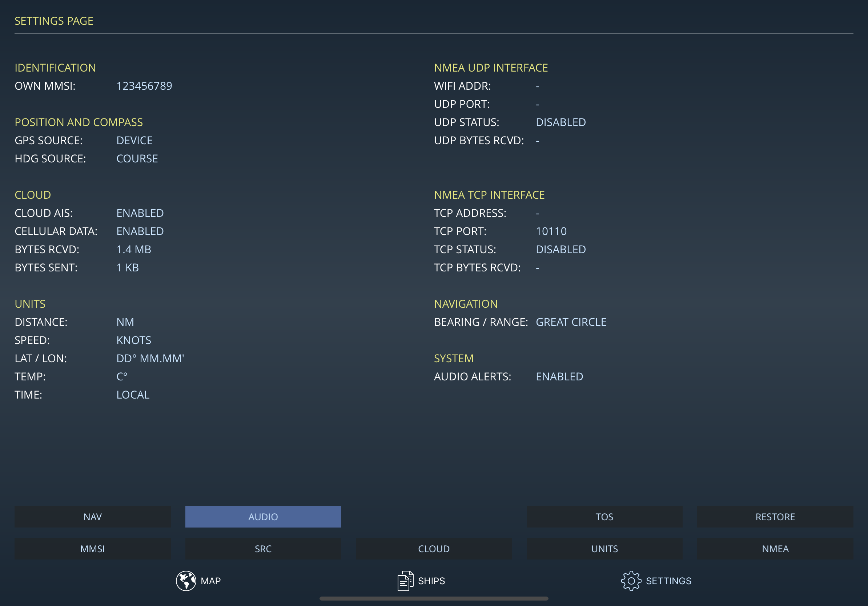Click the own MMSI value 123456789
The height and width of the screenshot is (606, 868).
tap(144, 86)
